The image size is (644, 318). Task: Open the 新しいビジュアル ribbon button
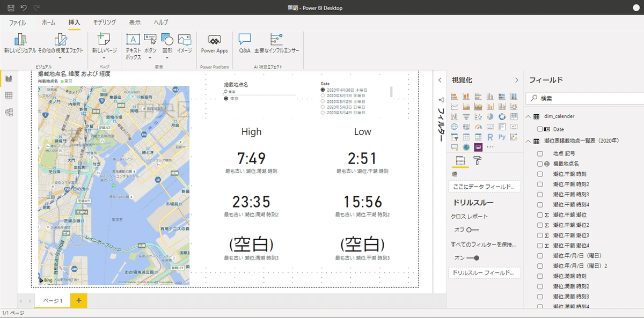point(19,44)
